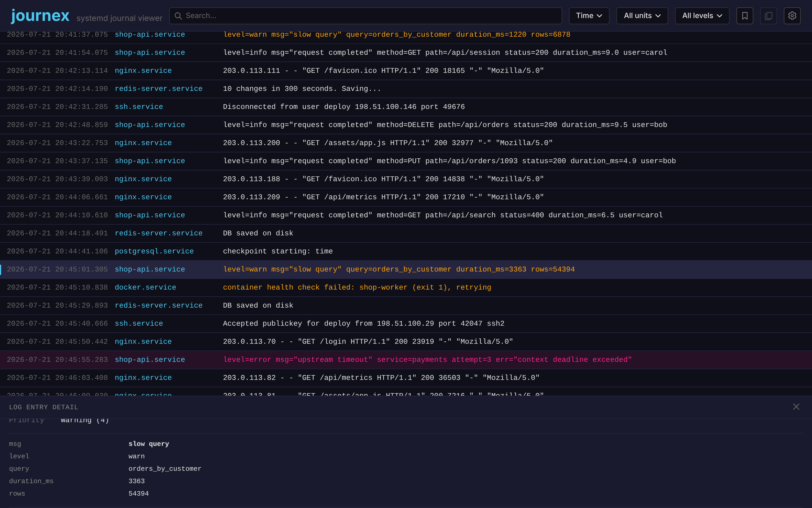The width and height of the screenshot is (812, 508).
Task: Click the journex logo
Action: pos(40,16)
